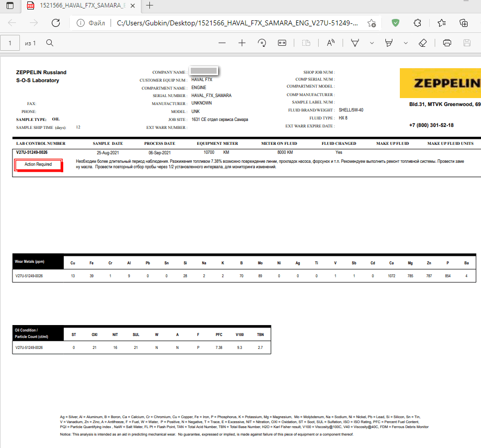Go forward with the browser arrow
The height and width of the screenshot is (448, 481).
(34, 23)
